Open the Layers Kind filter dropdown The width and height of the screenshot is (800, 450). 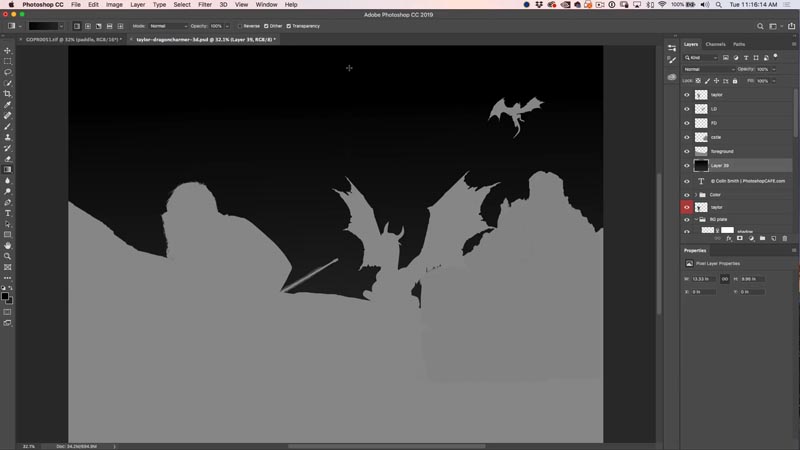point(701,58)
